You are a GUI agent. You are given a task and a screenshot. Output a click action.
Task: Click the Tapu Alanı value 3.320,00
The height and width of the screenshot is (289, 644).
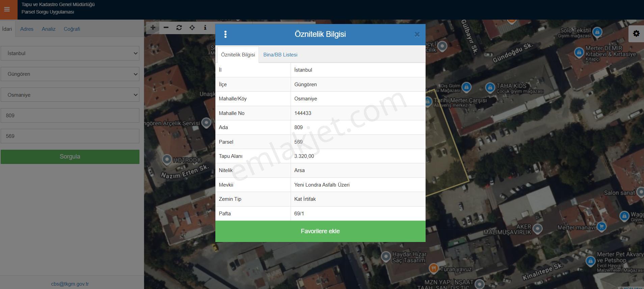304,156
